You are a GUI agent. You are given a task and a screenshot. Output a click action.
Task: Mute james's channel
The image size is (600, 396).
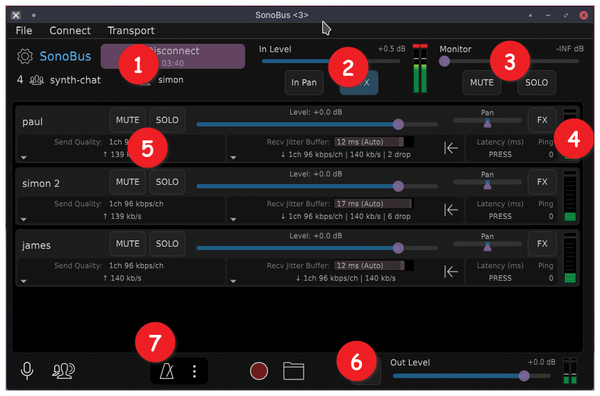(127, 244)
